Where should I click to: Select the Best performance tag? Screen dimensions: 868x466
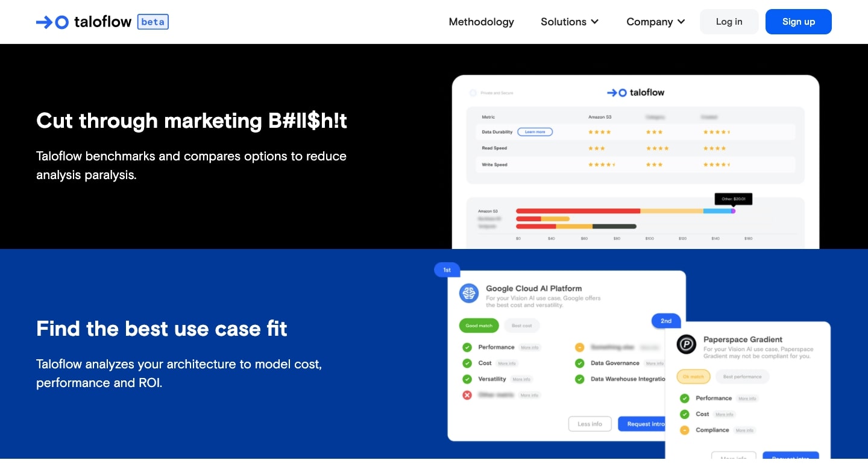[743, 377]
